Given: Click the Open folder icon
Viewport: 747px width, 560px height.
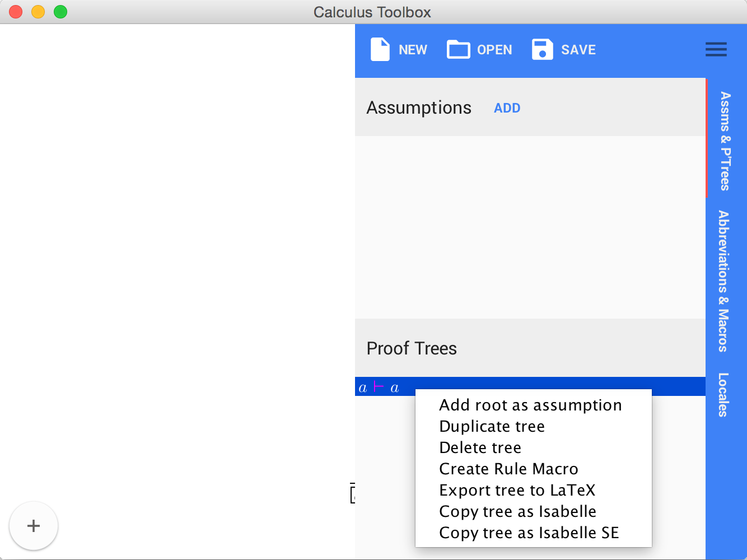Looking at the screenshot, I should click(x=458, y=49).
